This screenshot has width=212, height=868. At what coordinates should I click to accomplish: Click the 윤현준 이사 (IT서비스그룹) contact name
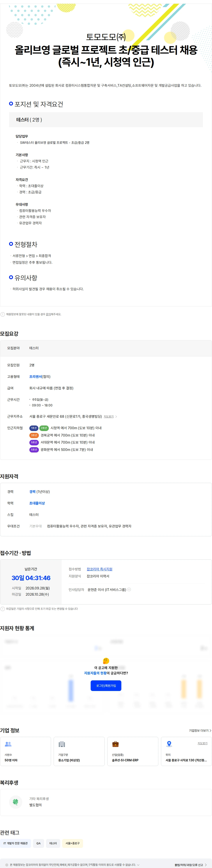point(107,590)
